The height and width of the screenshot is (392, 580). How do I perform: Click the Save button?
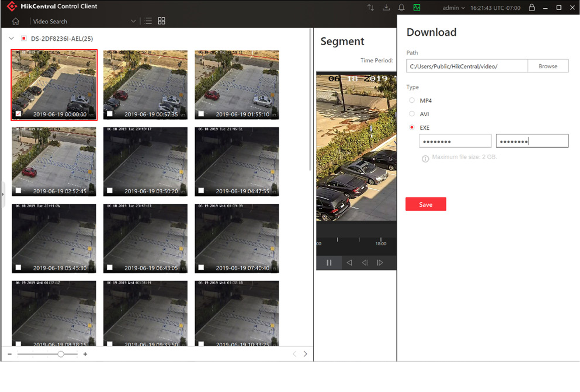coord(425,204)
